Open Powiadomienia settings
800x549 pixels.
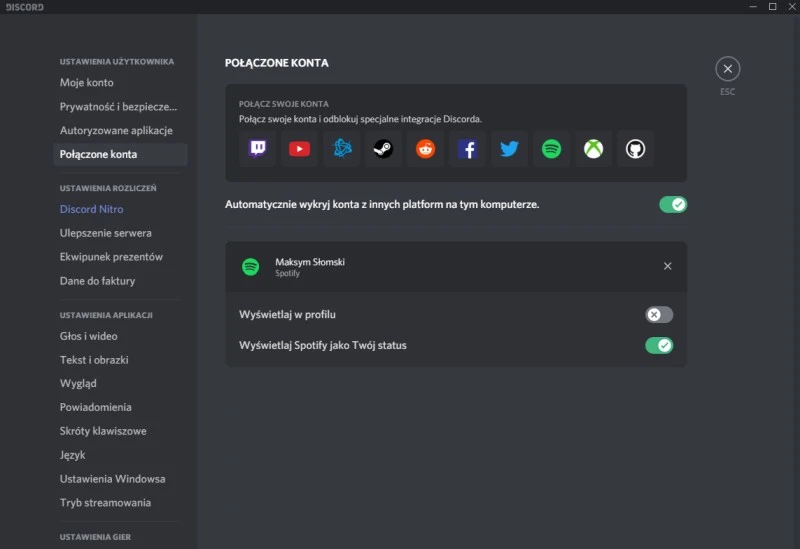[x=120, y=408]
